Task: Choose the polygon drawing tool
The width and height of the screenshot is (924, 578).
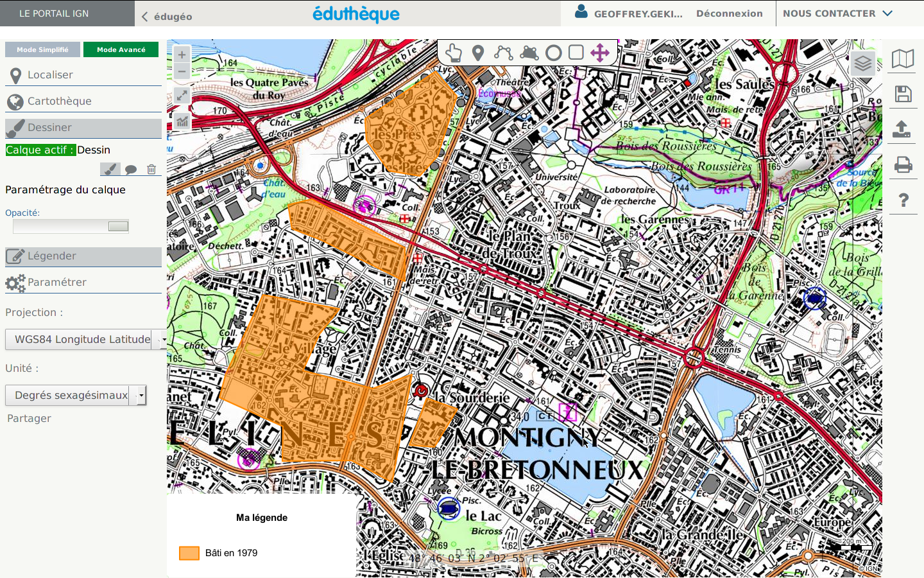Action: (529, 53)
